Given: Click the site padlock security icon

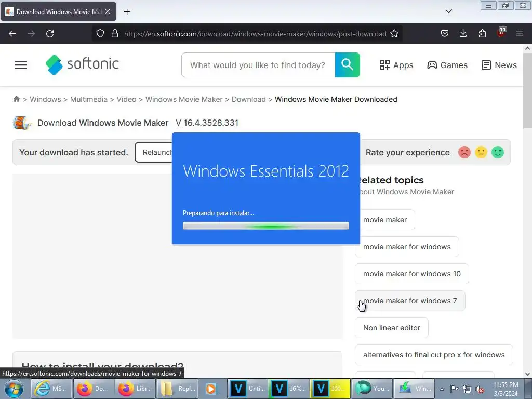Looking at the screenshot, I should tap(115, 34).
